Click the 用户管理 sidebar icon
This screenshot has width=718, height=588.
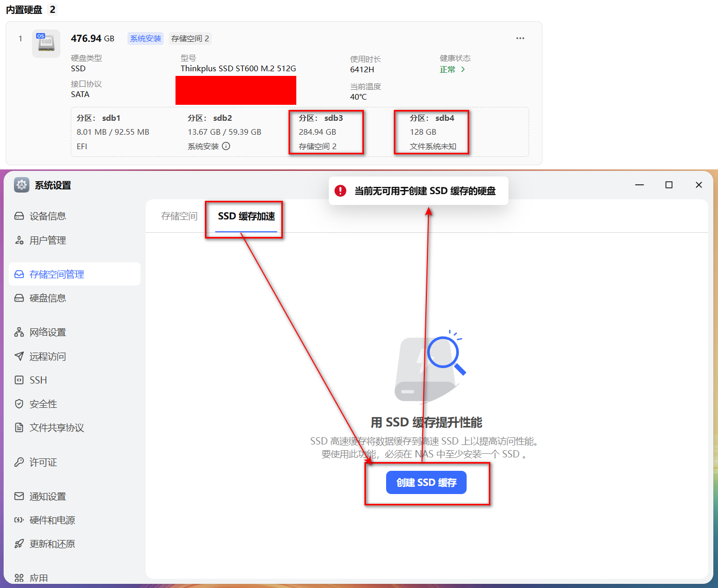tap(19, 240)
